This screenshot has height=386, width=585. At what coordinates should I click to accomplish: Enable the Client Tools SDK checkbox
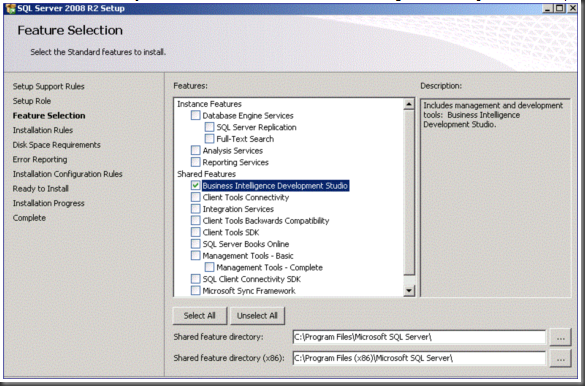(x=195, y=232)
